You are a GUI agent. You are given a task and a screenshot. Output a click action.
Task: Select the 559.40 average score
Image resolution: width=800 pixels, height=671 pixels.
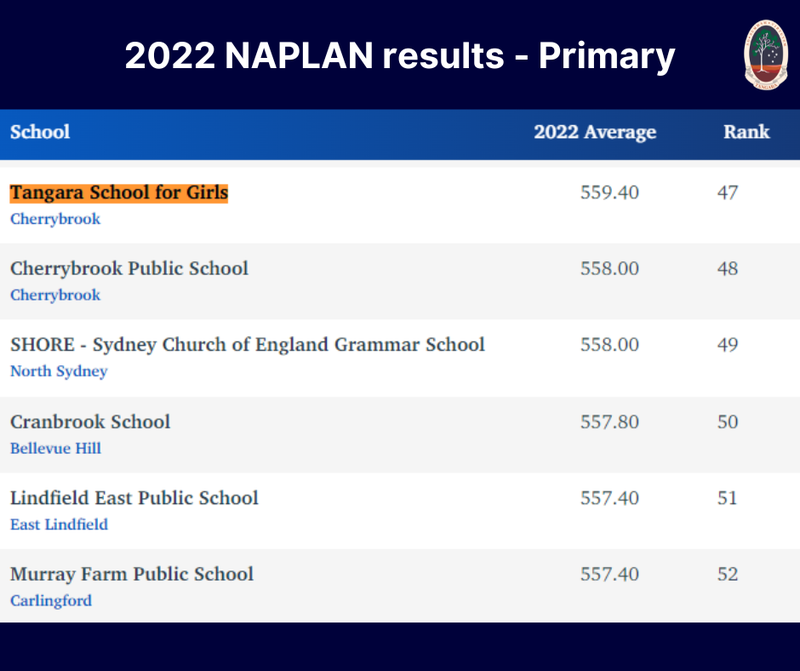pyautogui.click(x=609, y=192)
